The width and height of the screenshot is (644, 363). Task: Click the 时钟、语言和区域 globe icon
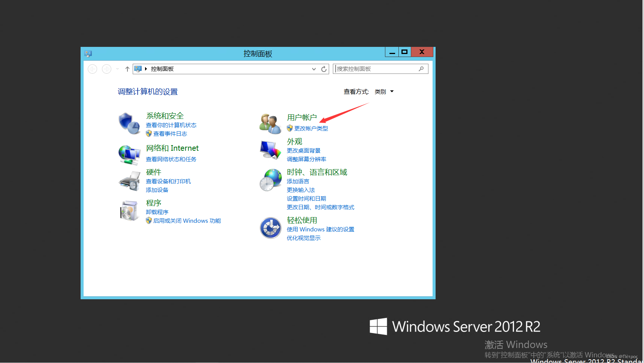point(270,180)
